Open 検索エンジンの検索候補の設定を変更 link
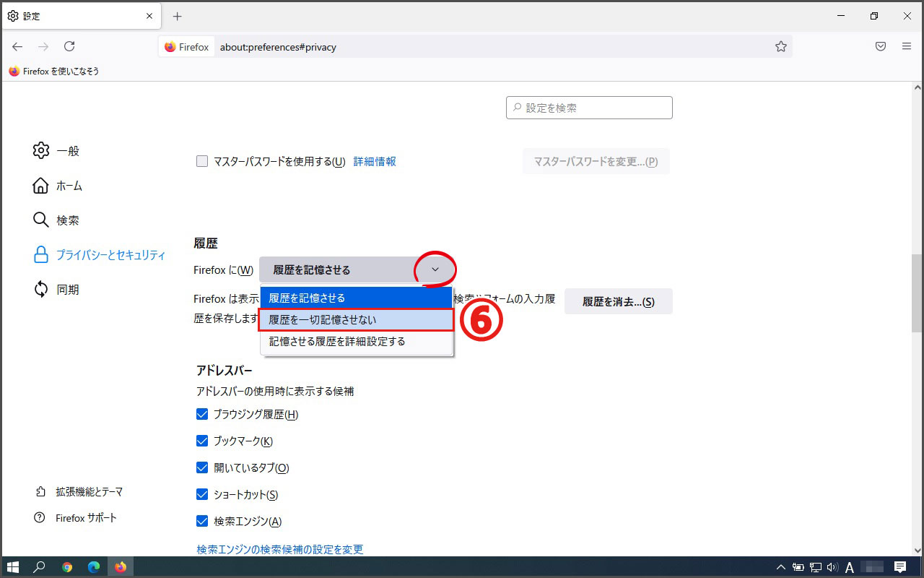924x578 pixels. click(280, 549)
